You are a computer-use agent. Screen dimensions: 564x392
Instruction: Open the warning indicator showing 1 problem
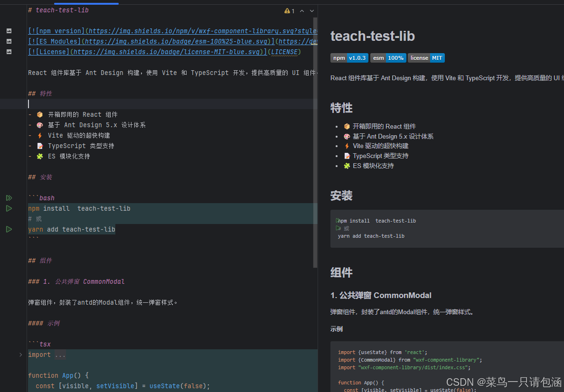(x=289, y=11)
